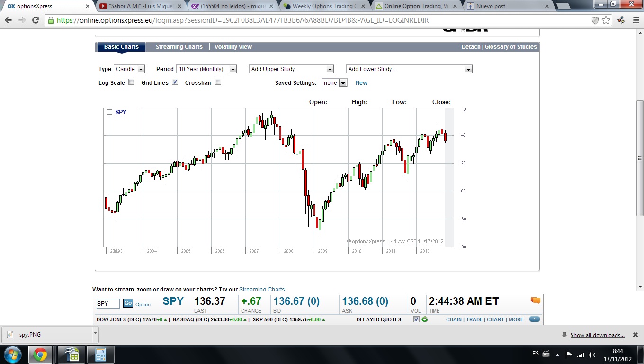
Task: Click the Show desktop button
Action: (641, 355)
